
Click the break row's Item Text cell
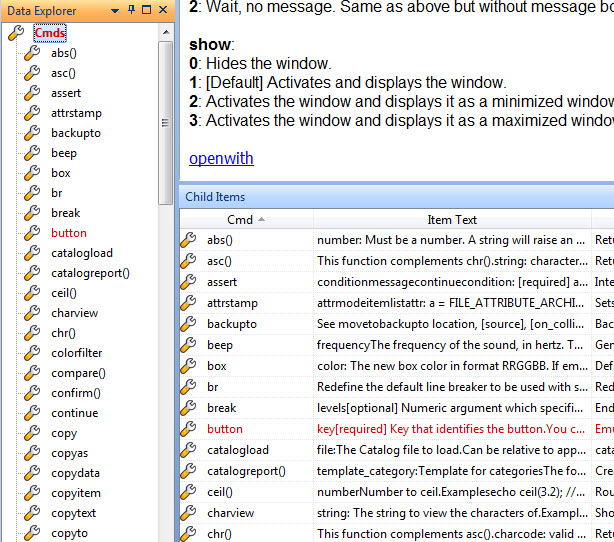point(452,408)
